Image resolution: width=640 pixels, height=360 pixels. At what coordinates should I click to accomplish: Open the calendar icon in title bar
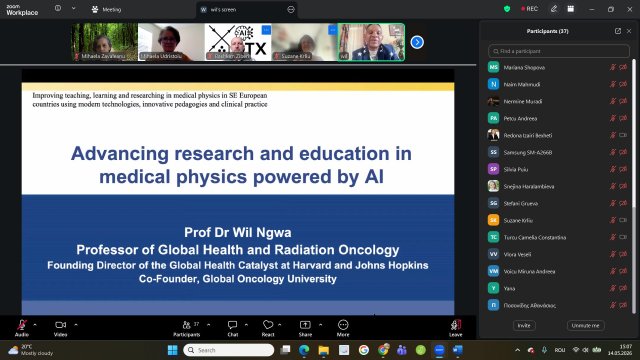[x=571, y=9]
